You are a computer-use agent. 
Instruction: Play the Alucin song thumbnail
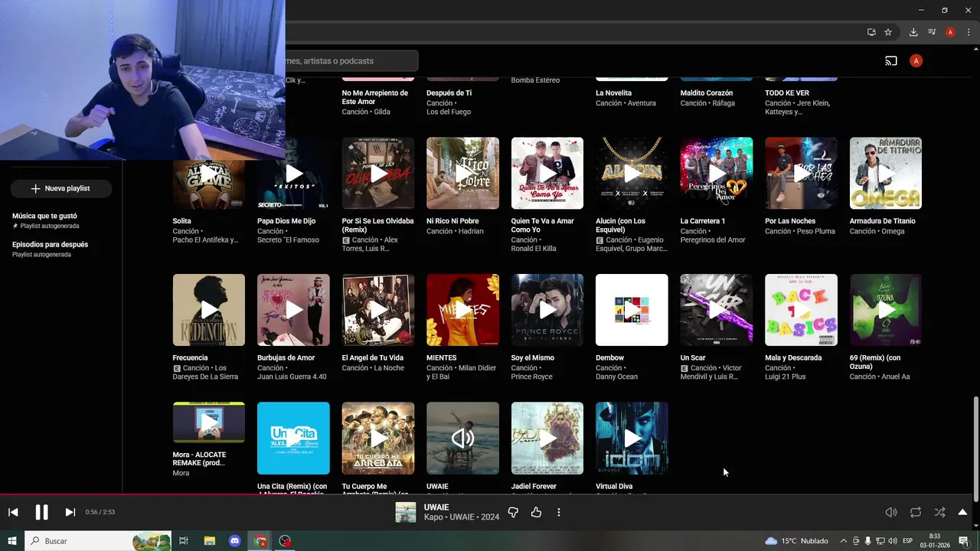click(632, 173)
